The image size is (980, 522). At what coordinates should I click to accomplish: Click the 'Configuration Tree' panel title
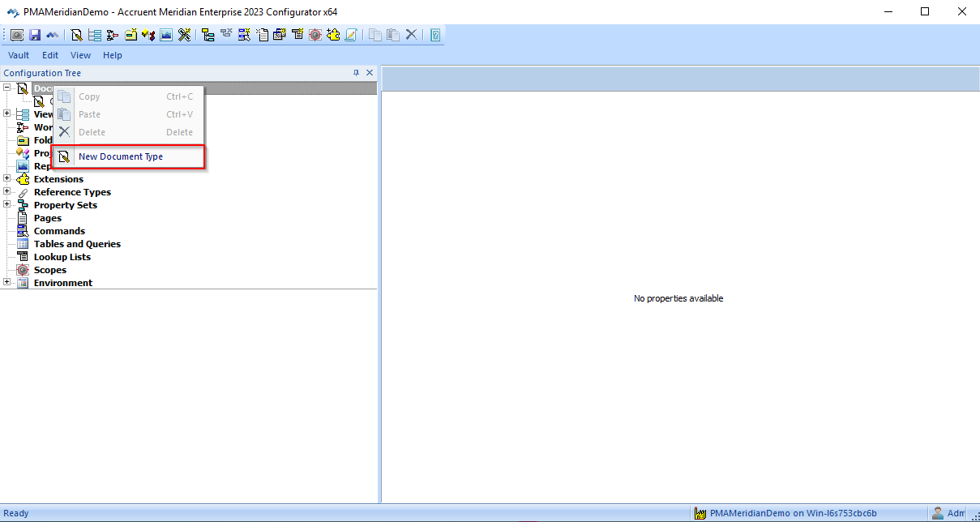(42, 73)
